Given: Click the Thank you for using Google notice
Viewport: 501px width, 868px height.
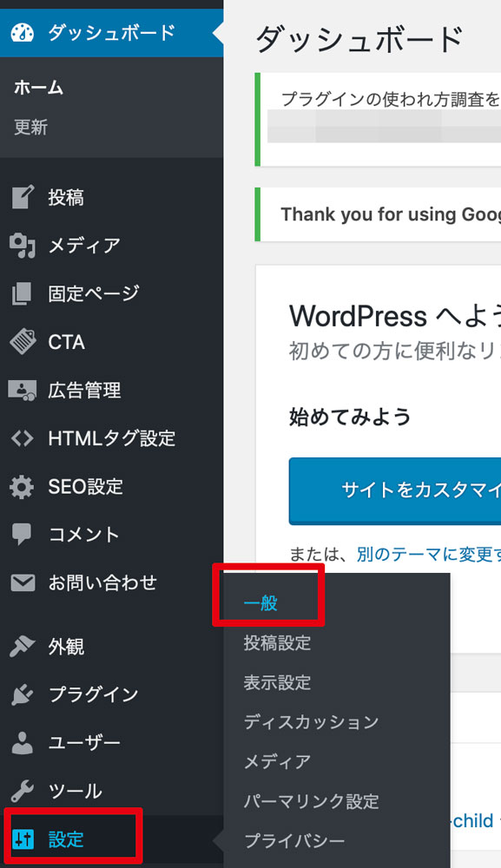Looking at the screenshot, I should pos(390,214).
